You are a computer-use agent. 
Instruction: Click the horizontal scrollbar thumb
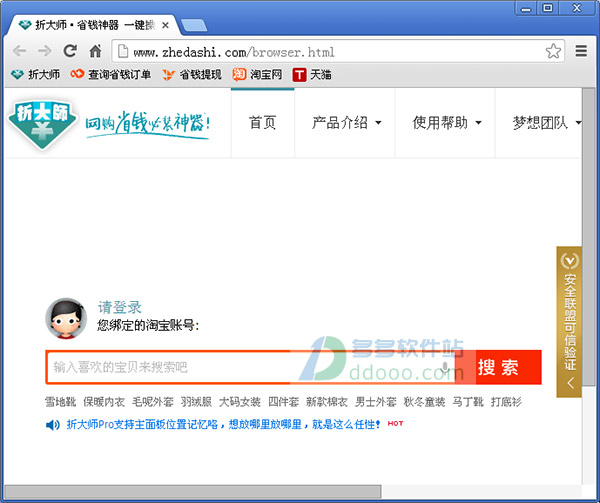point(193,492)
